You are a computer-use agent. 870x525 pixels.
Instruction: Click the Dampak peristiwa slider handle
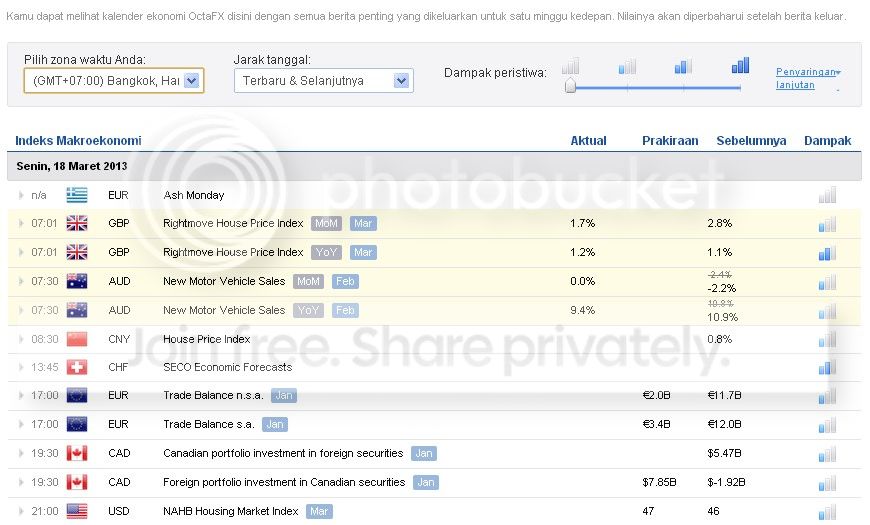click(x=570, y=86)
